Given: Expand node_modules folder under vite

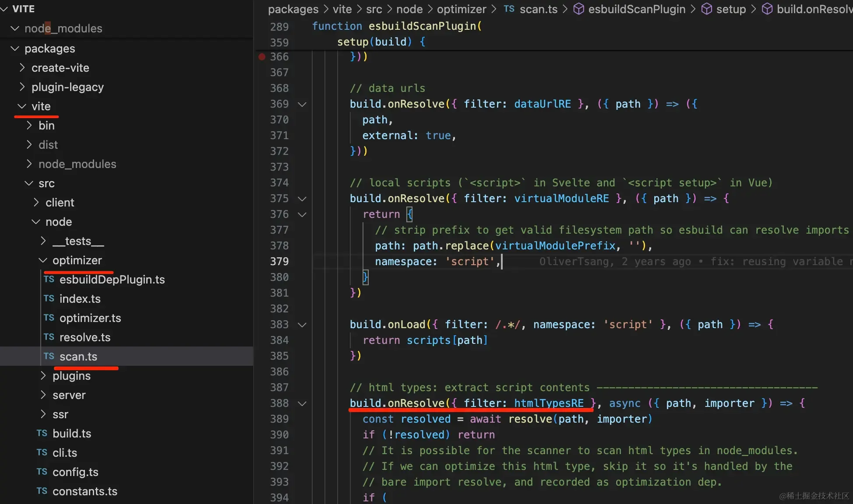Looking at the screenshot, I should [29, 164].
